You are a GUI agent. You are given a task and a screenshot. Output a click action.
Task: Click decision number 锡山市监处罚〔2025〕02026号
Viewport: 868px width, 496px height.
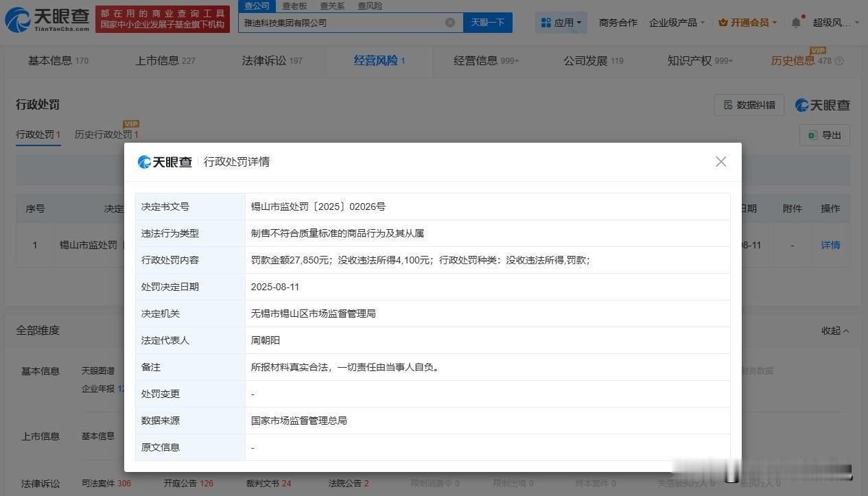(318, 206)
